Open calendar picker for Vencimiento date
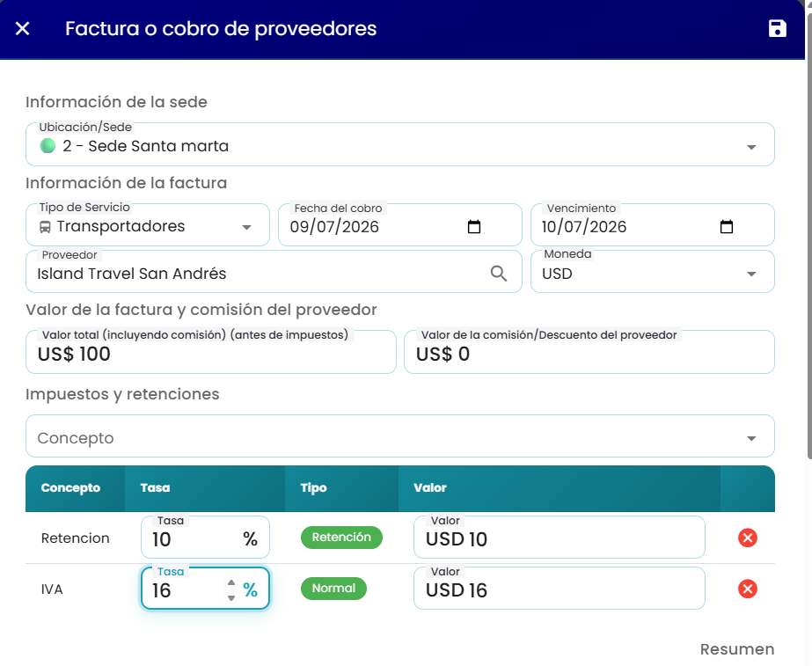 [727, 226]
